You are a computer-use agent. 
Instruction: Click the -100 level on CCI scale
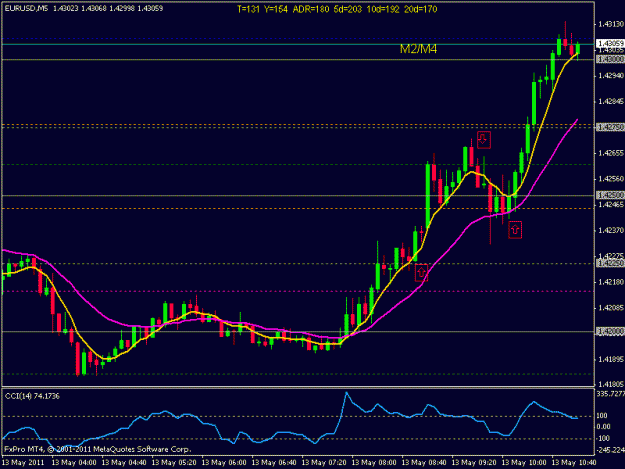tap(602, 438)
